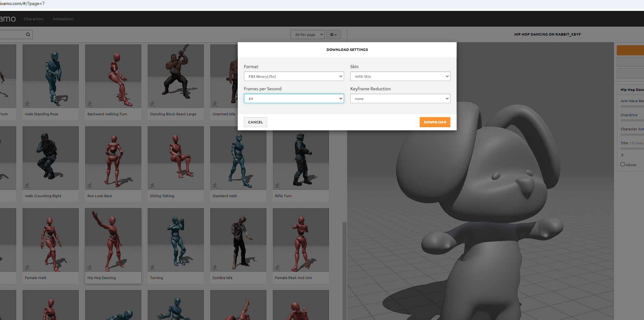Toggle the Mirror checkbox
Image resolution: width=644 pixels, height=320 pixels.
622,164
